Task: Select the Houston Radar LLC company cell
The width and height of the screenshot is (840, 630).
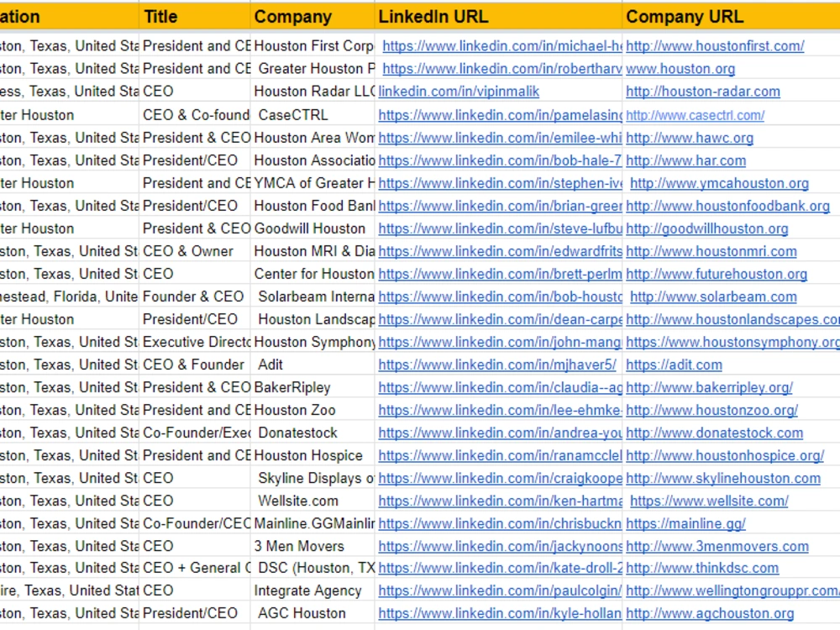Action: (x=312, y=92)
